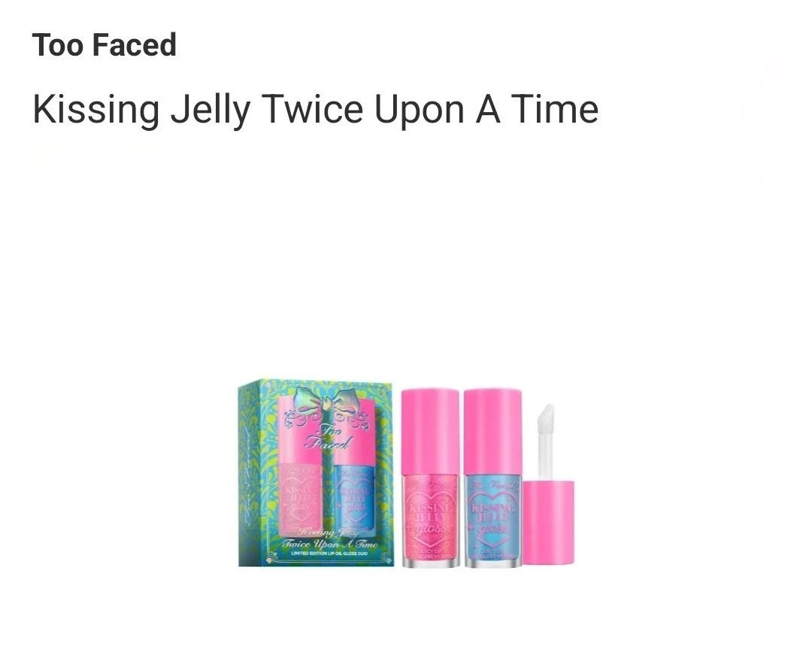This screenshot has width=812, height=665.
Task: Click the Limited Edition Lip Oil Gloss Duo caption
Action: pos(329,554)
